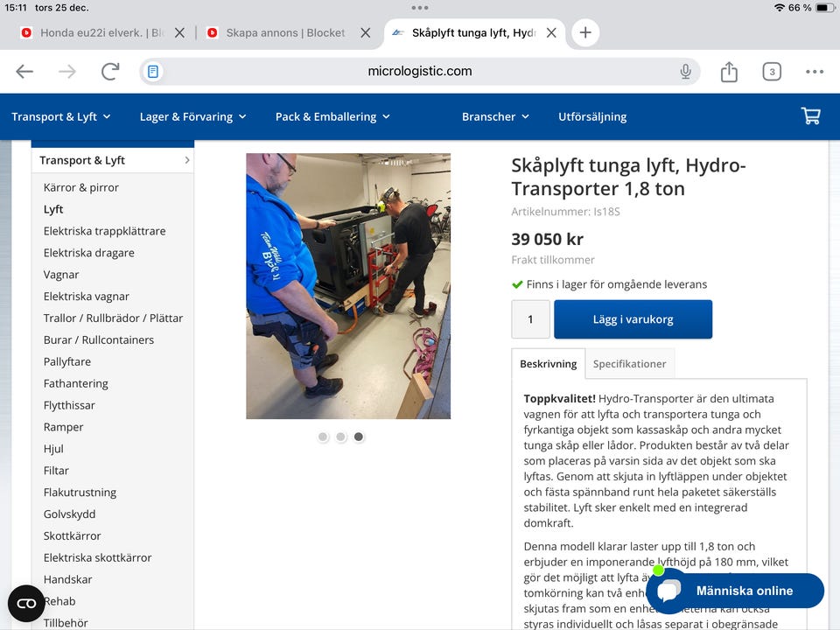Click the 39 050 kr price
Screen dimensions: 840x630
click(547, 239)
